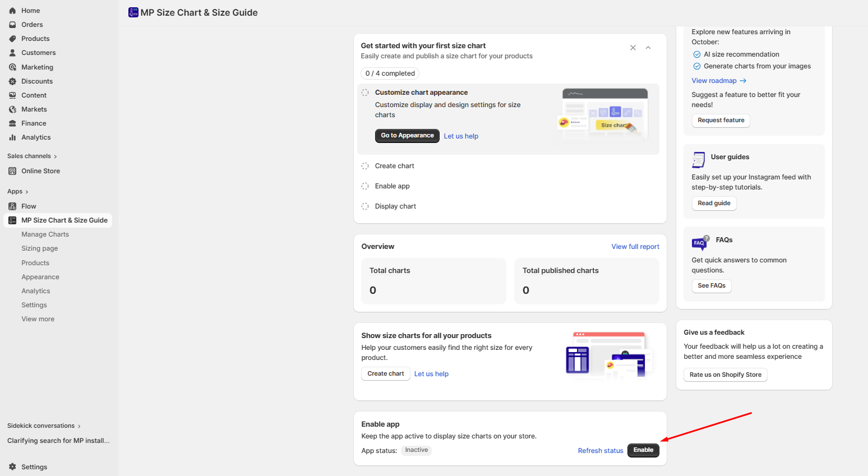Click the Flow app icon
The width and height of the screenshot is (868, 476).
[12, 206]
